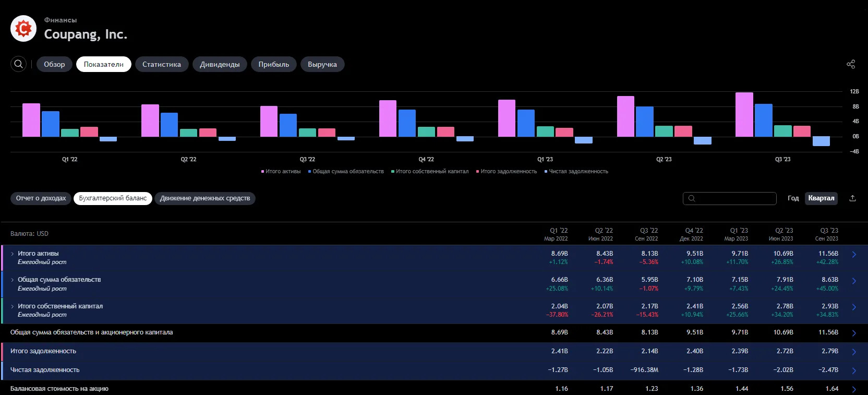Image resolution: width=868 pixels, height=395 pixels.
Task: Show the Отчет о доходах statement
Action: pyautogui.click(x=41, y=198)
